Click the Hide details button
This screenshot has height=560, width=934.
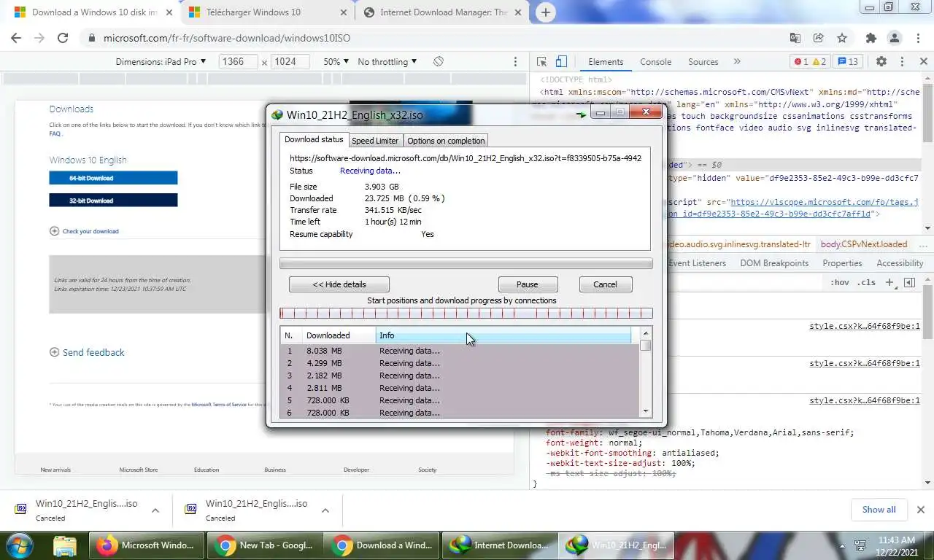pos(339,284)
